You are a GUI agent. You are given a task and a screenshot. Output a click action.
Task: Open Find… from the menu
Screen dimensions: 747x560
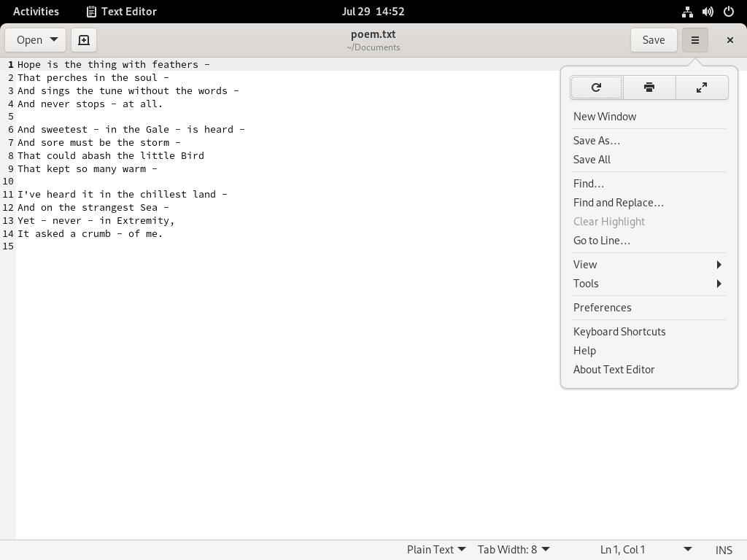tap(649, 184)
